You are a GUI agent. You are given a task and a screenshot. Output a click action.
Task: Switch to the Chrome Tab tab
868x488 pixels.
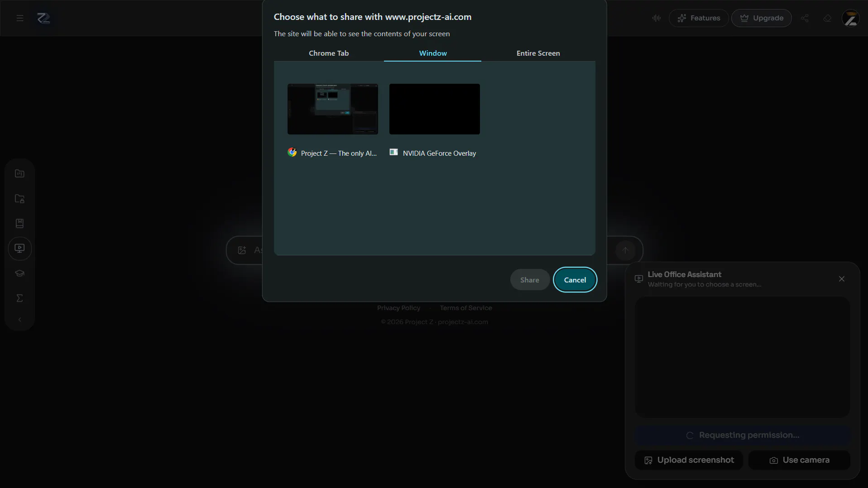[x=329, y=53]
